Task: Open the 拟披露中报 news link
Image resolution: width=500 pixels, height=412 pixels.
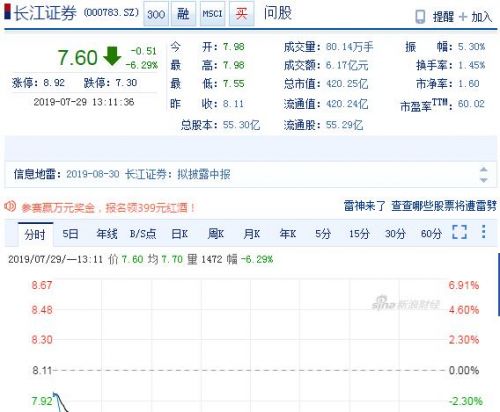Action: [x=148, y=174]
